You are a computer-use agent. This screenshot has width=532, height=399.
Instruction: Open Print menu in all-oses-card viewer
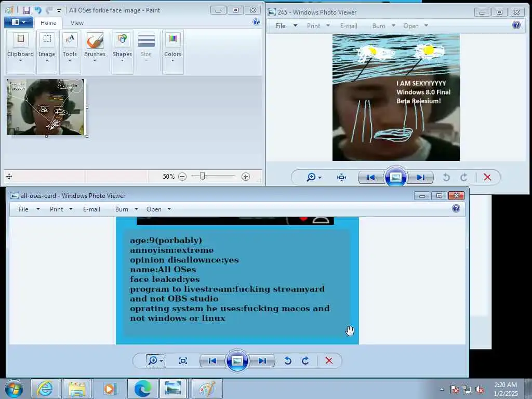(x=61, y=209)
